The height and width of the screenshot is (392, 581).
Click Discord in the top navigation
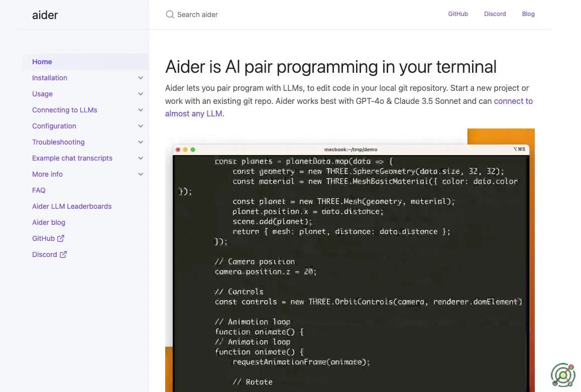(495, 14)
